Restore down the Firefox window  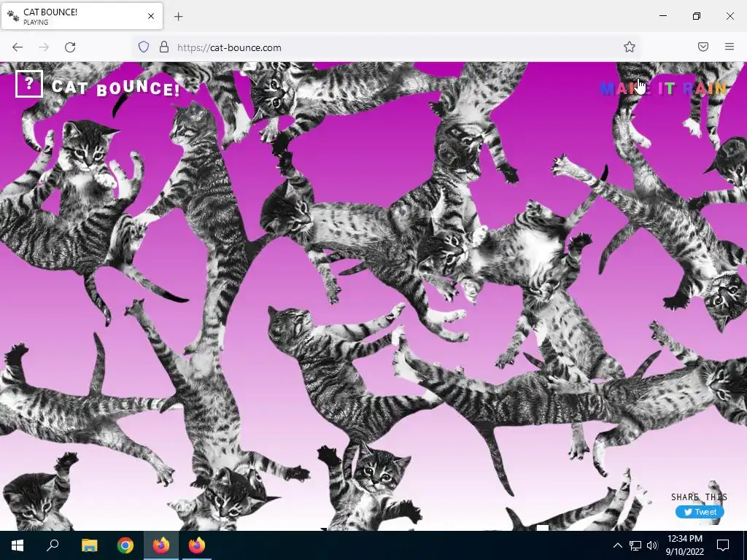coord(697,16)
